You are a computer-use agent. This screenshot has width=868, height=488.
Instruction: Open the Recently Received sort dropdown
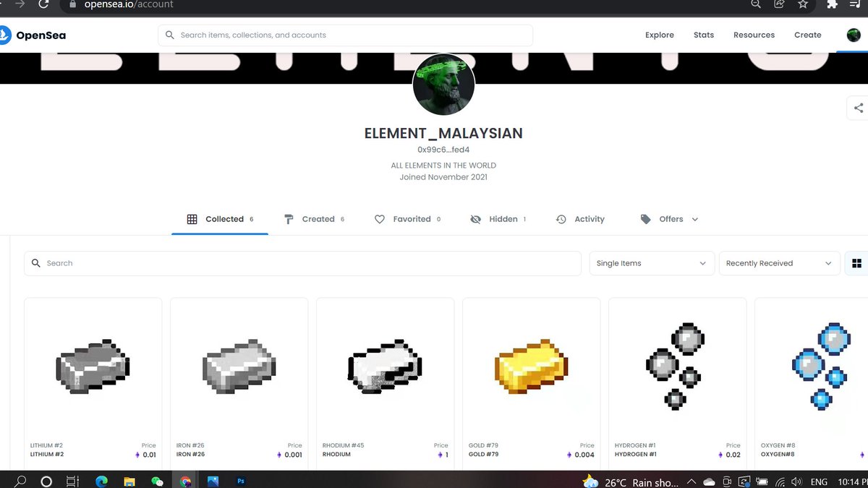pos(780,263)
